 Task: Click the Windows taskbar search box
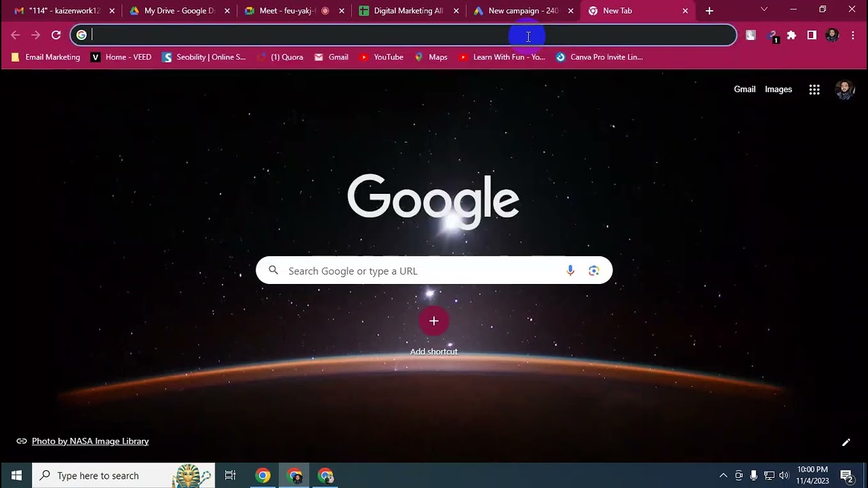pos(123,475)
